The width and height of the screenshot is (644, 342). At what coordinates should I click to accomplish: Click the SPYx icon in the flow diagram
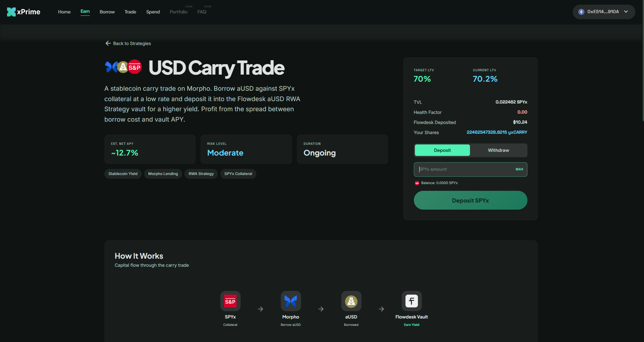pyautogui.click(x=230, y=301)
